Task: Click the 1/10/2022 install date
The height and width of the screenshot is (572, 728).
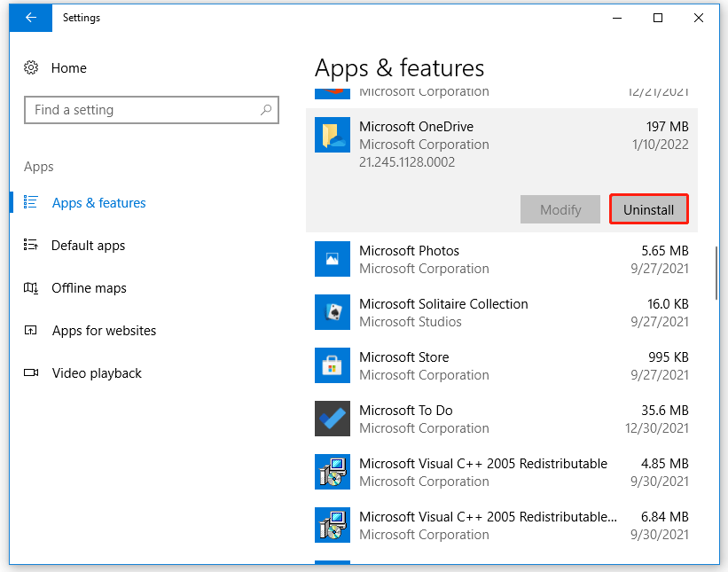Action: pyautogui.click(x=661, y=145)
